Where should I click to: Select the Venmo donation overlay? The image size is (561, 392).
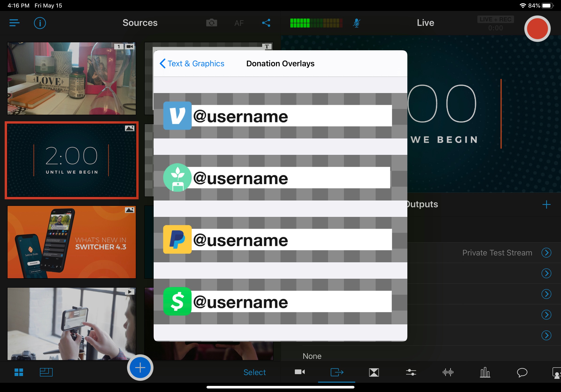pos(278,116)
